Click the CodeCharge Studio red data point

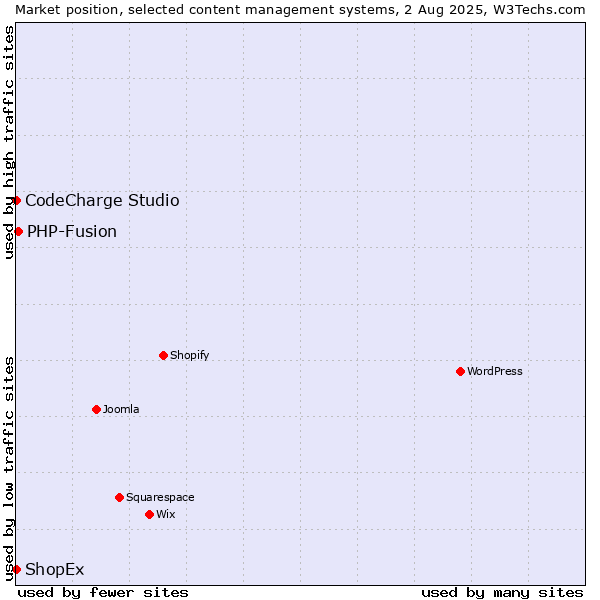tap(16, 201)
